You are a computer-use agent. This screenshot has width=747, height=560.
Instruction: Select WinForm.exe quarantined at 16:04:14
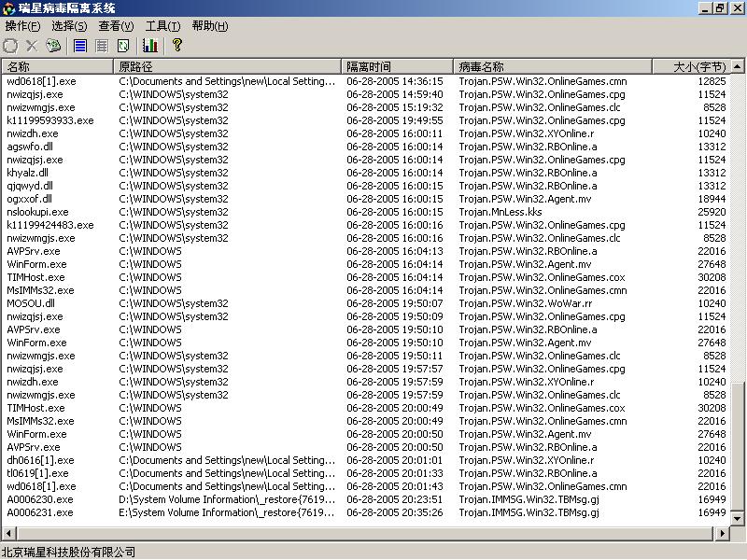[366, 264]
